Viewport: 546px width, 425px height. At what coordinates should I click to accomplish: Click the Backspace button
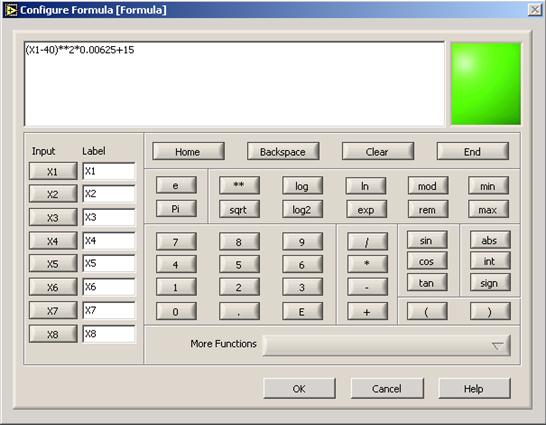(x=283, y=151)
